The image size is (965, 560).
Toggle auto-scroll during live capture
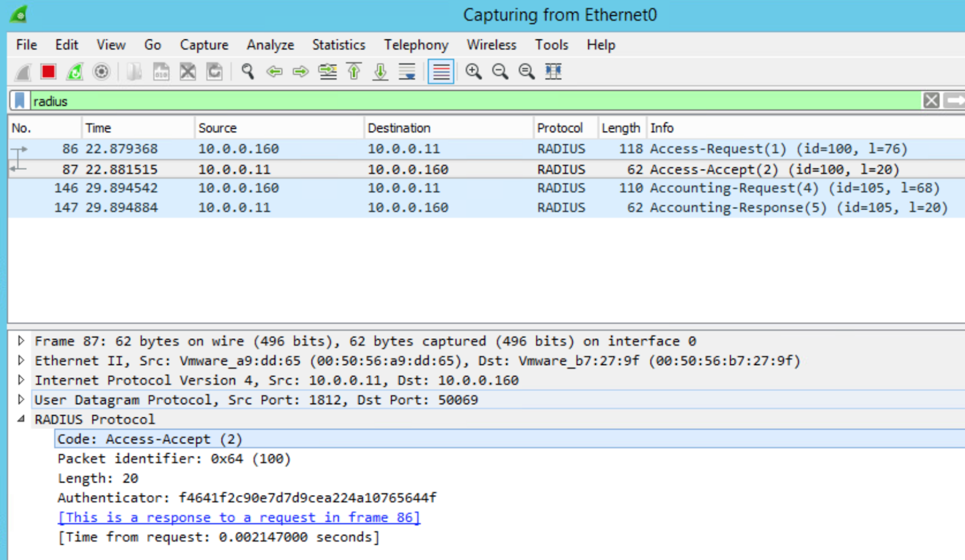tap(408, 71)
